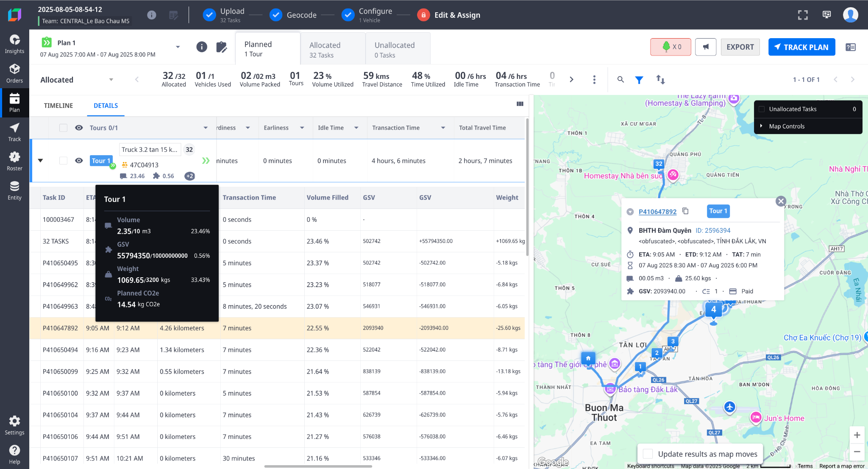Image resolution: width=868 pixels, height=469 pixels.
Task: Open the side panel layout icon
Action: click(x=851, y=47)
